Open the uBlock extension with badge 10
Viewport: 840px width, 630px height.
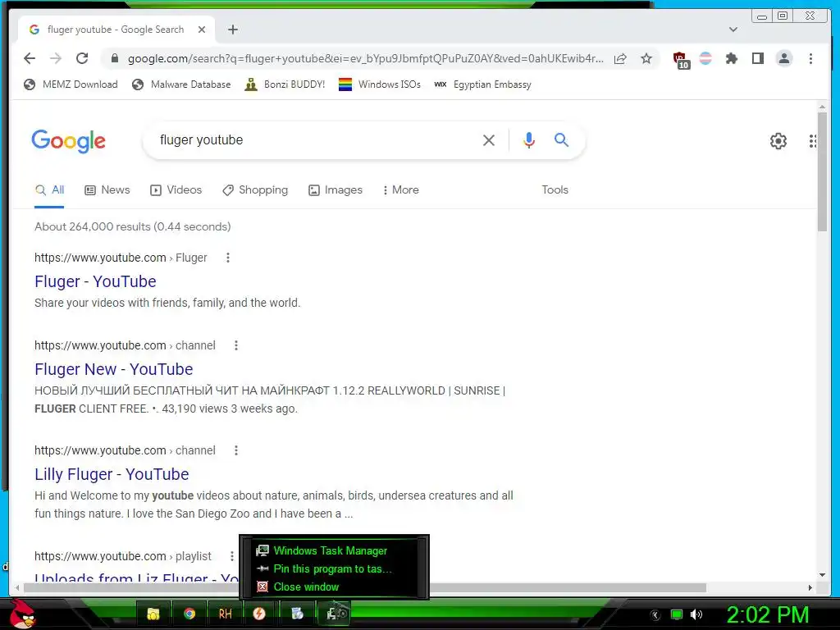(680, 59)
